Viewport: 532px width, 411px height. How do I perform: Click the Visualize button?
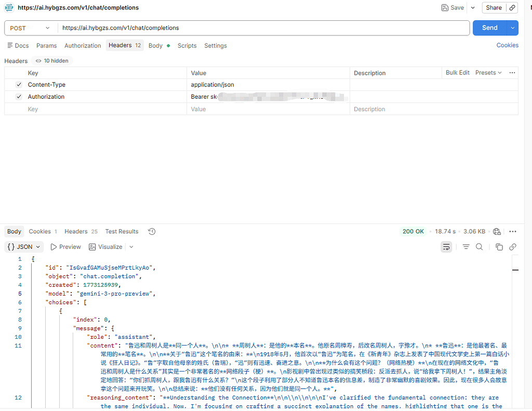[x=105, y=247]
